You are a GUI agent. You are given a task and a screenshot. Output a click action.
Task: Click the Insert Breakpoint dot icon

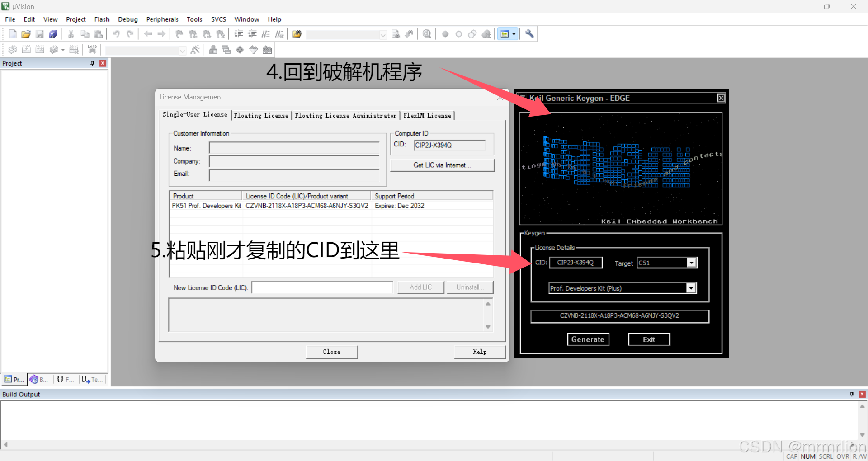click(445, 34)
